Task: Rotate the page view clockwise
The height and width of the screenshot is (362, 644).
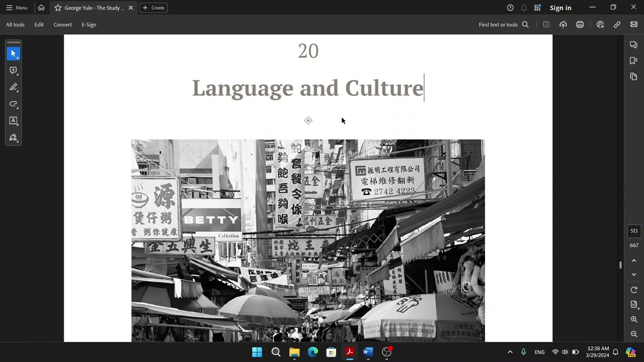Action: (634, 290)
